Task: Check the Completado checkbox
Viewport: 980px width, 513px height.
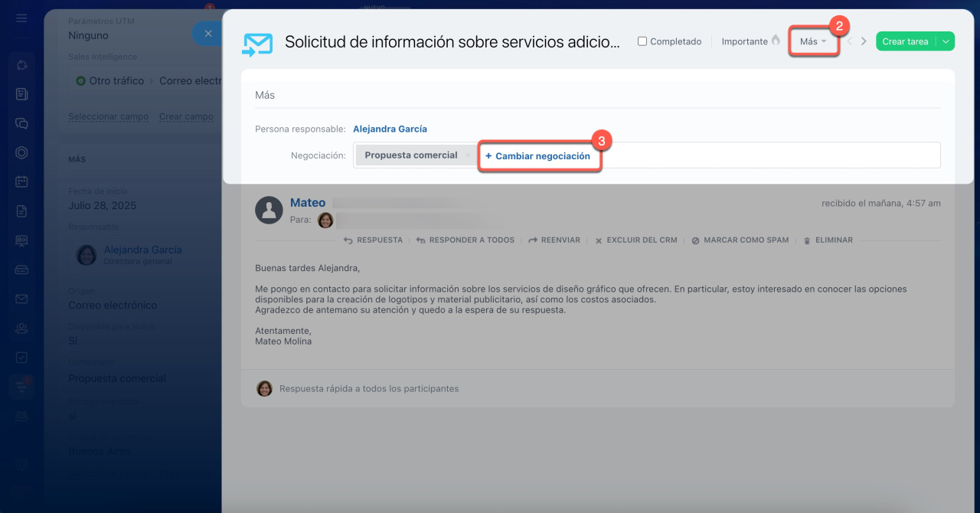Action: [642, 41]
